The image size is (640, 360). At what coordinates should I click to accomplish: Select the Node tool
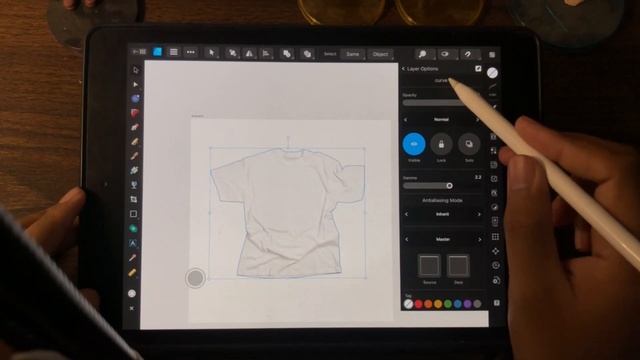tap(136, 84)
